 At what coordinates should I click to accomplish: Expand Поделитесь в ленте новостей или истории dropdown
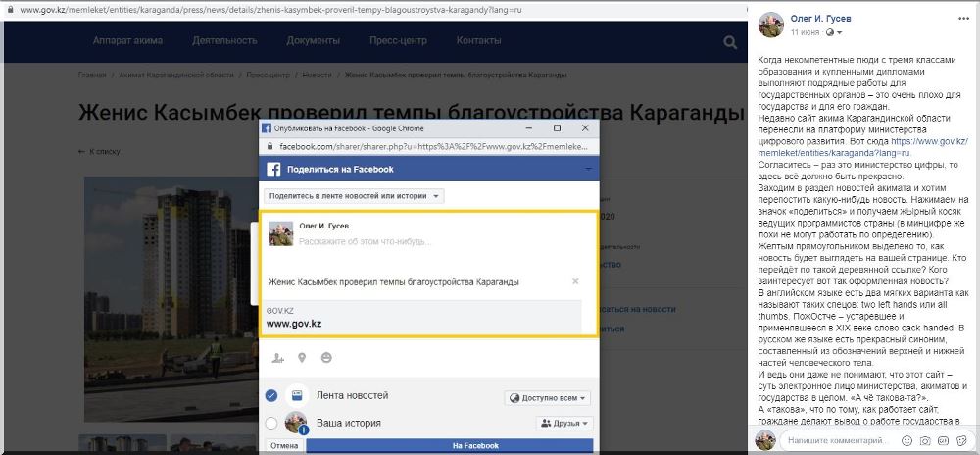pyautogui.click(x=354, y=196)
